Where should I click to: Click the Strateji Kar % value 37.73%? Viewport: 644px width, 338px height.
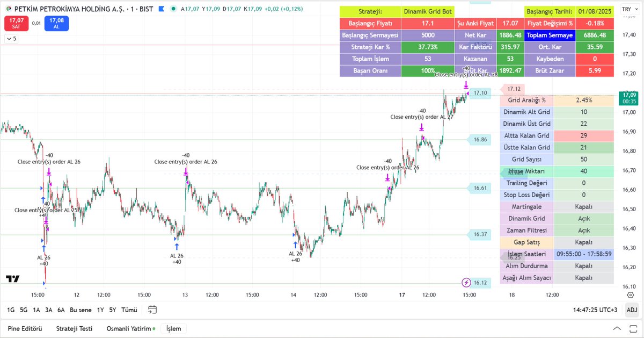(427, 47)
